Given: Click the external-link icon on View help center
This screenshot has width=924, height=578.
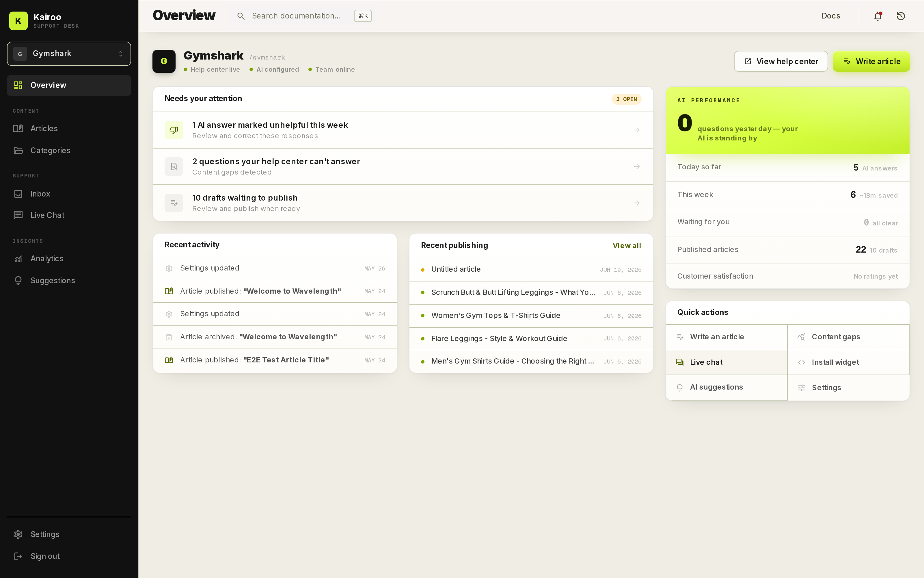Looking at the screenshot, I should [748, 61].
